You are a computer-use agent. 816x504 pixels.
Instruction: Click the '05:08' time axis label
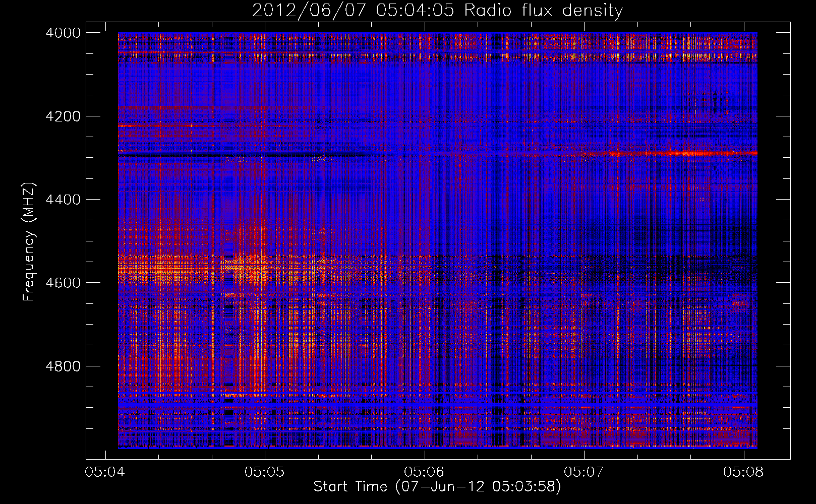pyautogui.click(x=743, y=472)
